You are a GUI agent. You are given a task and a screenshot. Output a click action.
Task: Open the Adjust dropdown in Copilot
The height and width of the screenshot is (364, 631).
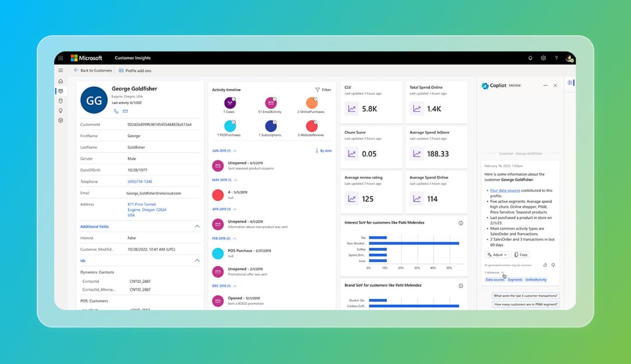pos(497,255)
